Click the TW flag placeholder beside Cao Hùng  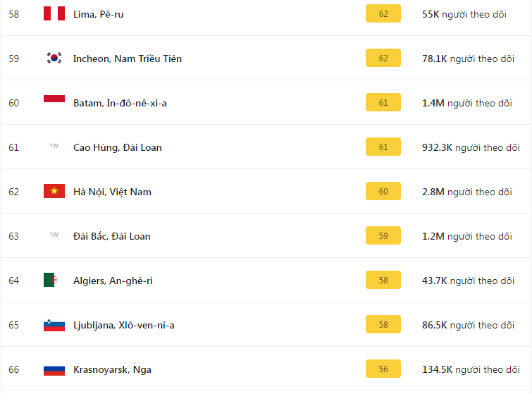point(54,147)
